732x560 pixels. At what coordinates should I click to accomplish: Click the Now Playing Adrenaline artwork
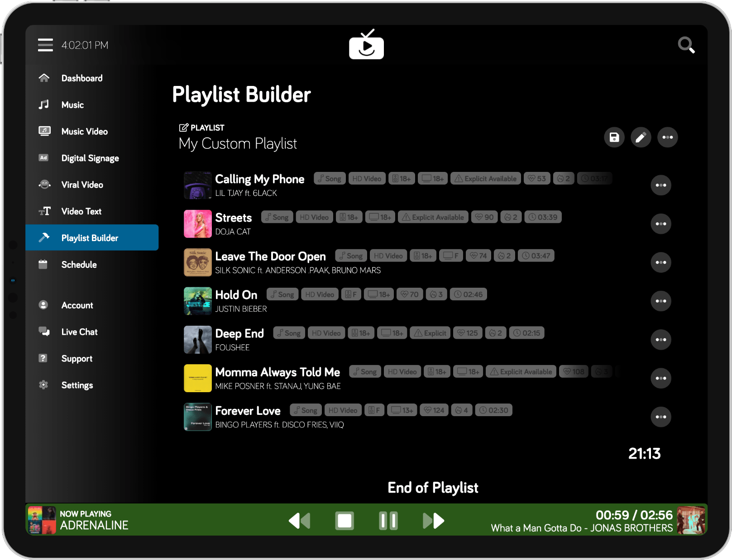[x=42, y=520]
